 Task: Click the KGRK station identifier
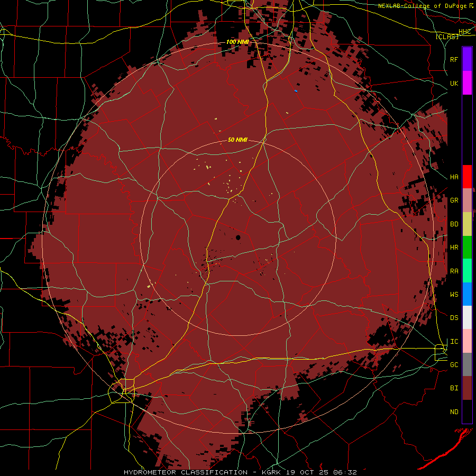coord(271,472)
